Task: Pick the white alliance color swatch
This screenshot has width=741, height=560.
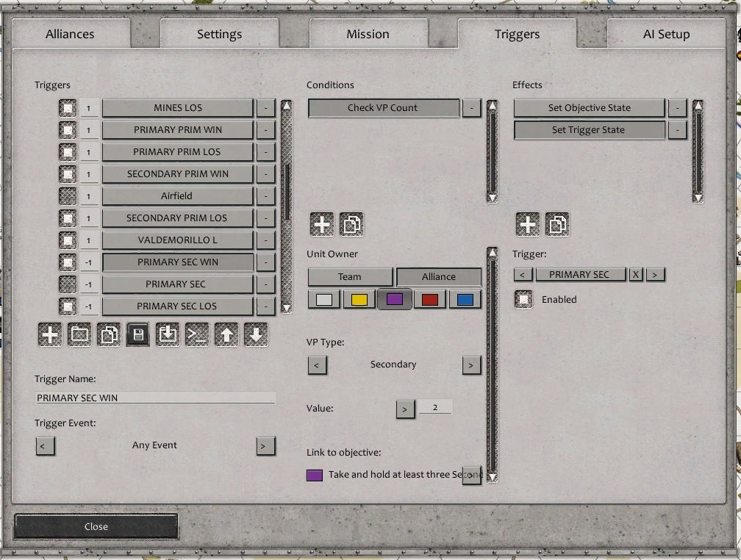Action: (x=323, y=299)
